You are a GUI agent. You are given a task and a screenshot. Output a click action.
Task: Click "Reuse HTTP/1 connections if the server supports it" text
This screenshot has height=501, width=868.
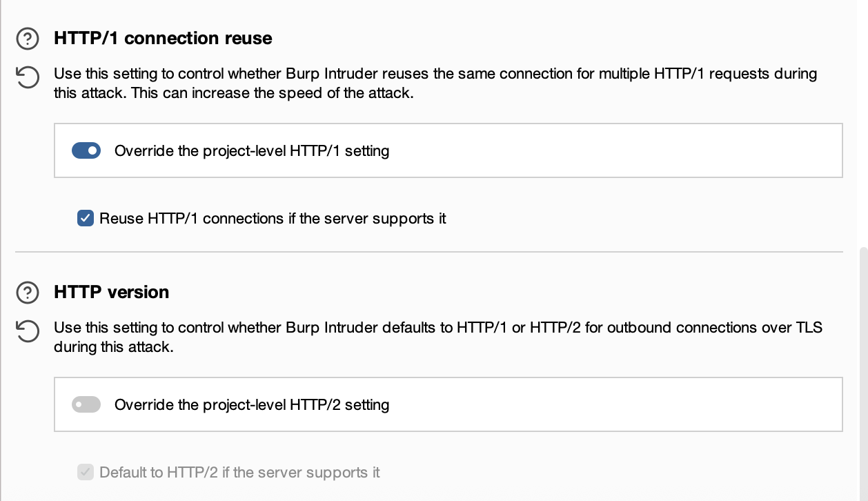[273, 219]
